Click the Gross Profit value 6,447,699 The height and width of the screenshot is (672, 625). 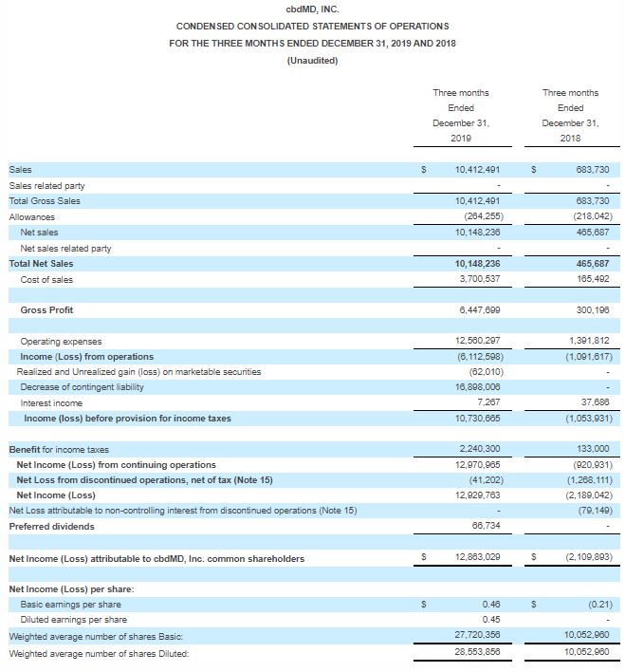477,310
